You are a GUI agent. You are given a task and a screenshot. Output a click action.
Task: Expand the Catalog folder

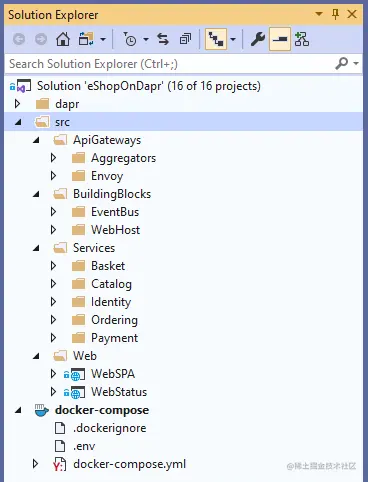53,284
